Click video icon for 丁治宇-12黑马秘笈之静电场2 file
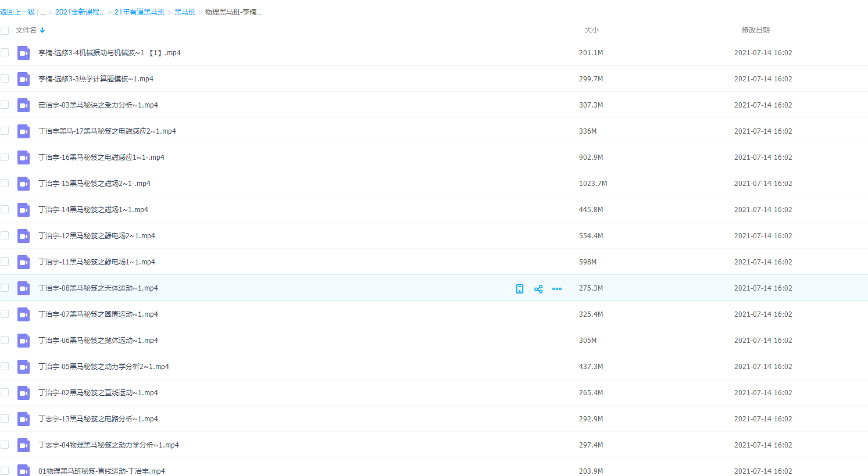The height and width of the screenshot is (476, 868). click(23, 236)
